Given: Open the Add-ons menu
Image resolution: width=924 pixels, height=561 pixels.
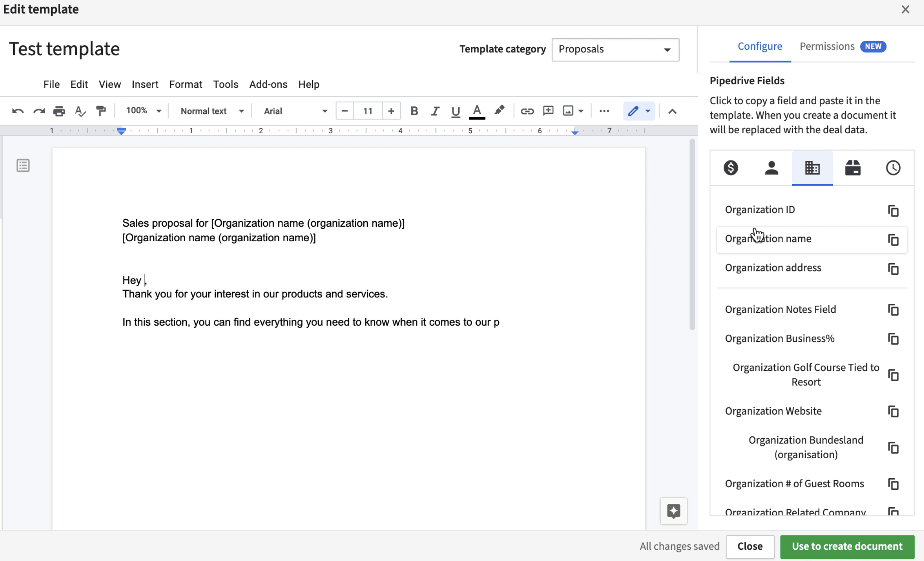Looking at the screenshot, I should click(268, 84).
